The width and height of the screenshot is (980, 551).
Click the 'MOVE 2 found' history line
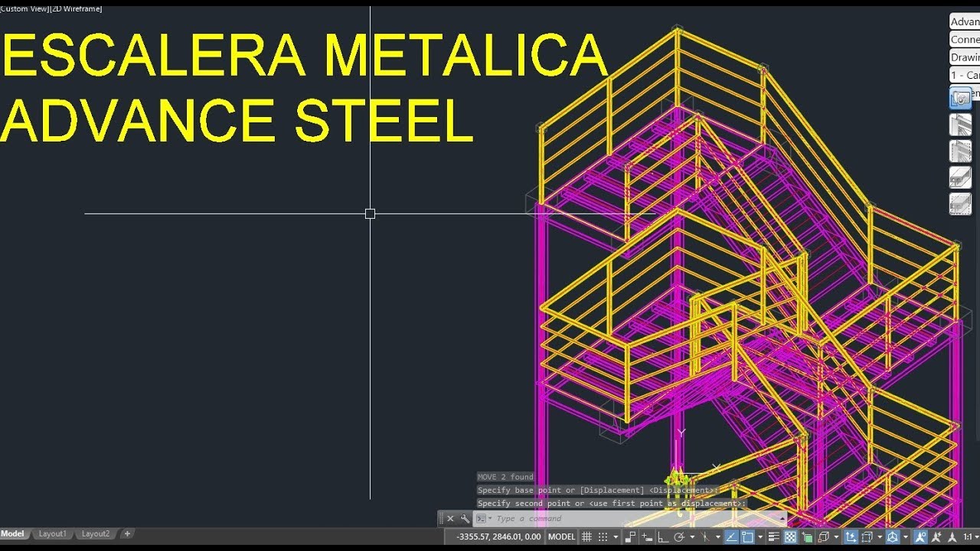(505, 477)
